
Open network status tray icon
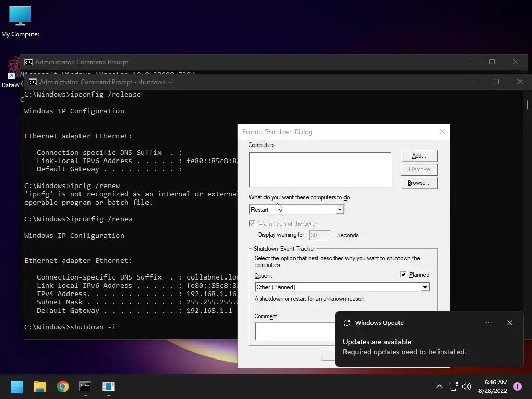(x=454, y=387)
